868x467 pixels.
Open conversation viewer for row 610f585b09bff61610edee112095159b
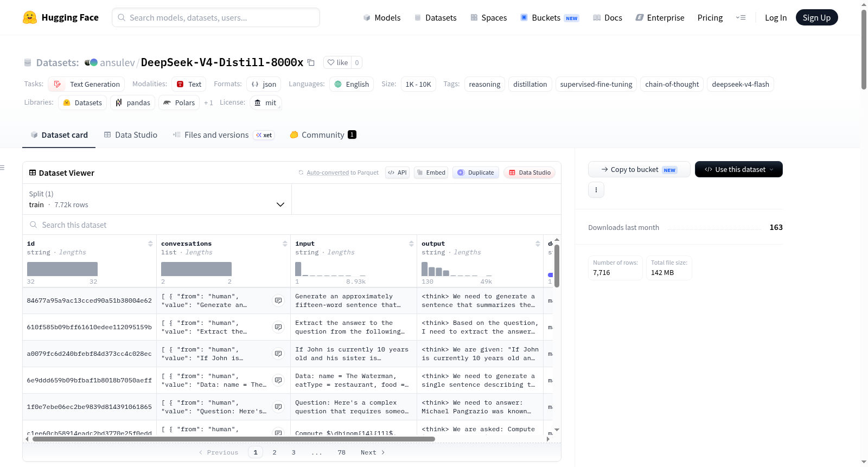point(278,327)
